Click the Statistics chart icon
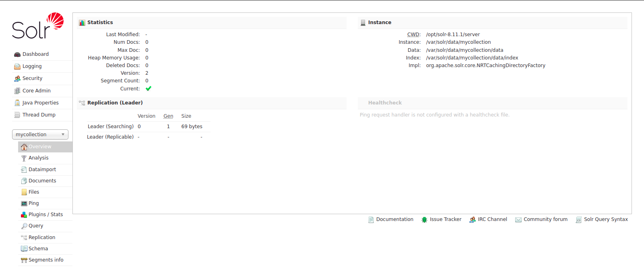The height and width of the screenshot is (268, 644). click(82, 23)
